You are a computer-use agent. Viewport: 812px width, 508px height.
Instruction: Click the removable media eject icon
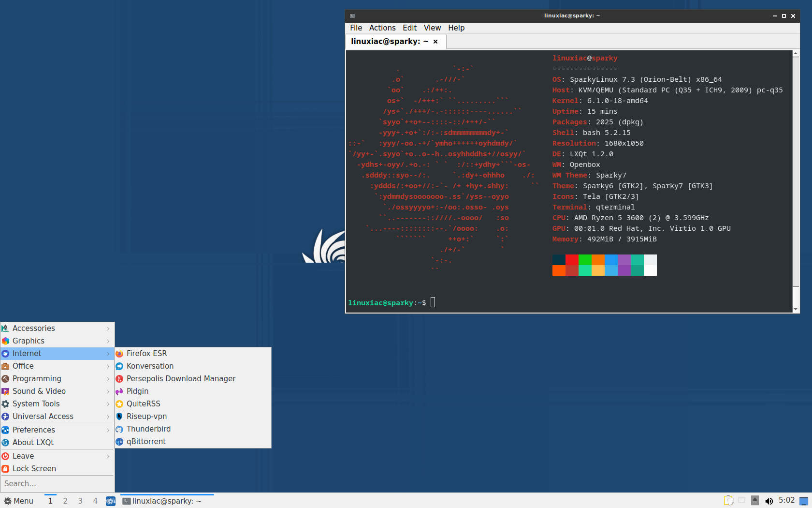pos(755,501)
